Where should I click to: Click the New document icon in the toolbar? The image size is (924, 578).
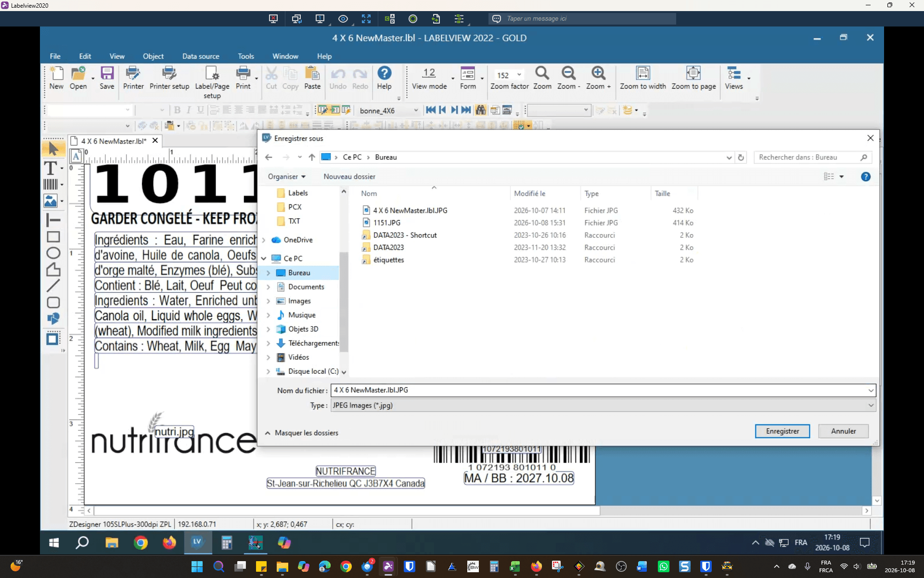click(56, 78)
